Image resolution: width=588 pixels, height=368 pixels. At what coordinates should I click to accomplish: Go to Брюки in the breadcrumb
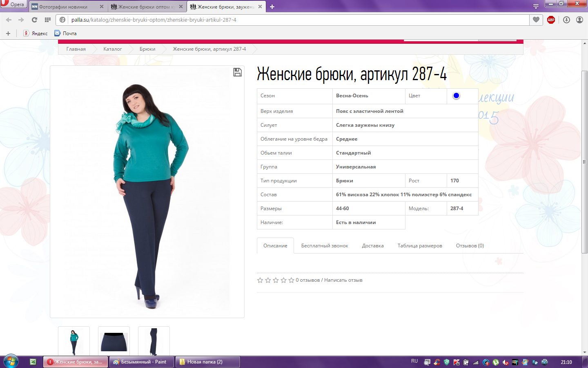point(147,49)
